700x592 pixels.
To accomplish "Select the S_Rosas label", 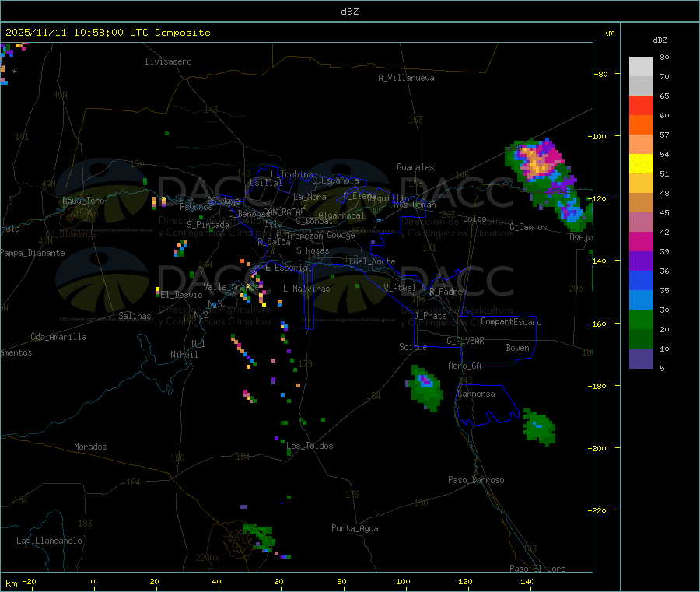I will pos(313,250).
